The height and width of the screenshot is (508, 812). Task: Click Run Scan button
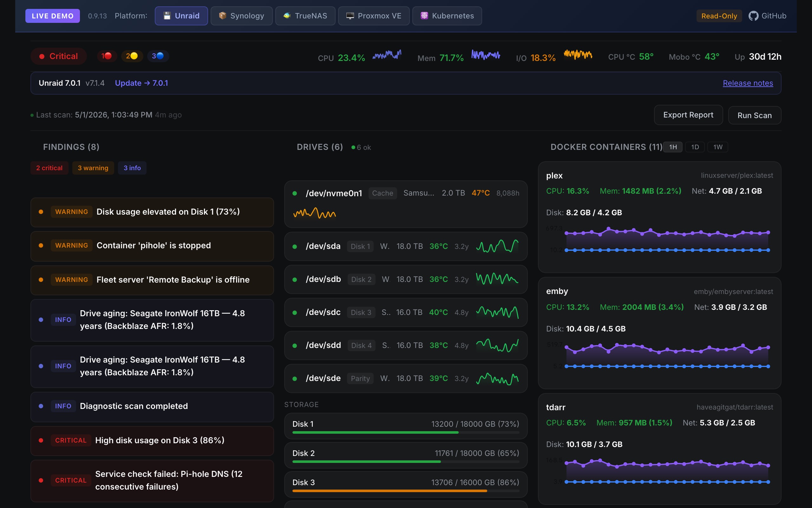[754, 115]
